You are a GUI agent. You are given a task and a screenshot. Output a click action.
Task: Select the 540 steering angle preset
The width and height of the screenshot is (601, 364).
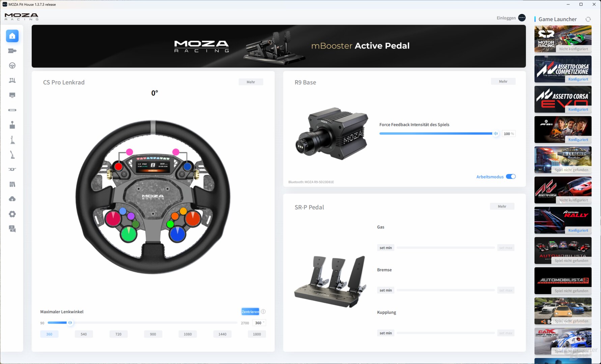84,334
